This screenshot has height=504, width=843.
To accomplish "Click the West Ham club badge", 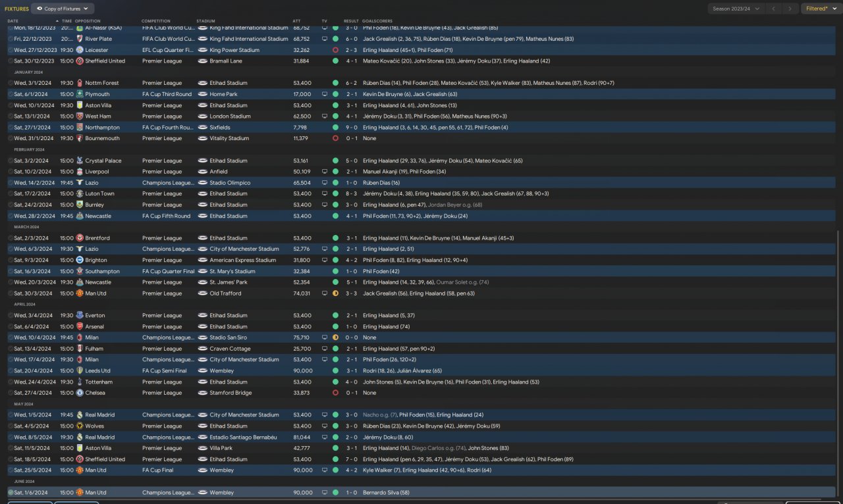I will [80, 116].
